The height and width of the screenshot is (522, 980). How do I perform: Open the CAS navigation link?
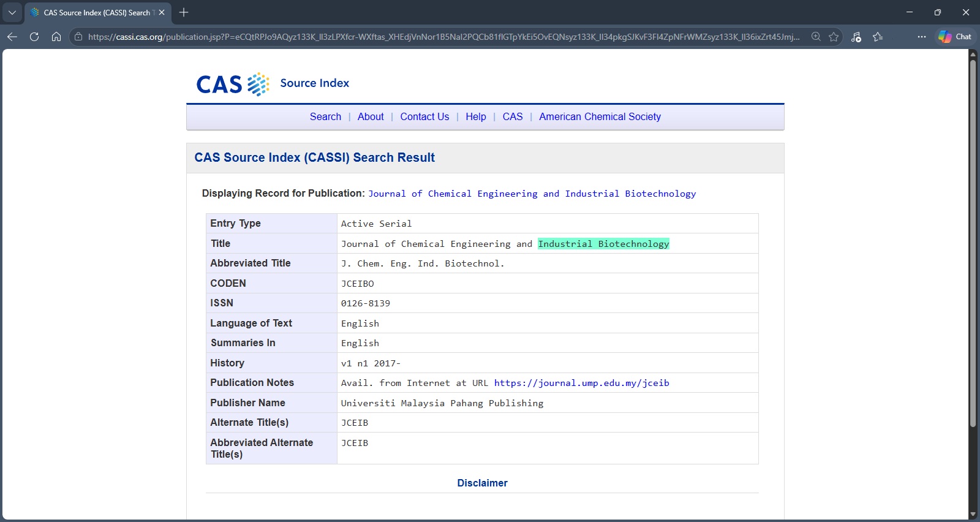click(x=513, y=116)
